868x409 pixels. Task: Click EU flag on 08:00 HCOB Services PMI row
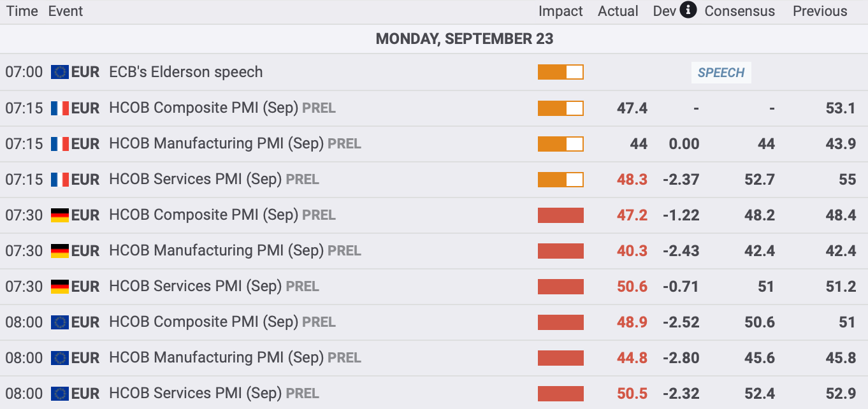60,393
